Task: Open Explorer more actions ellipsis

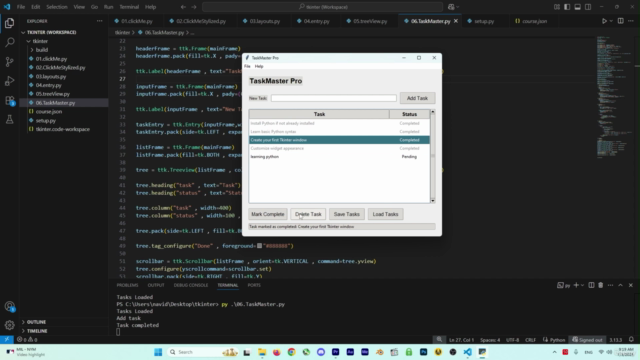Action: 100,21
